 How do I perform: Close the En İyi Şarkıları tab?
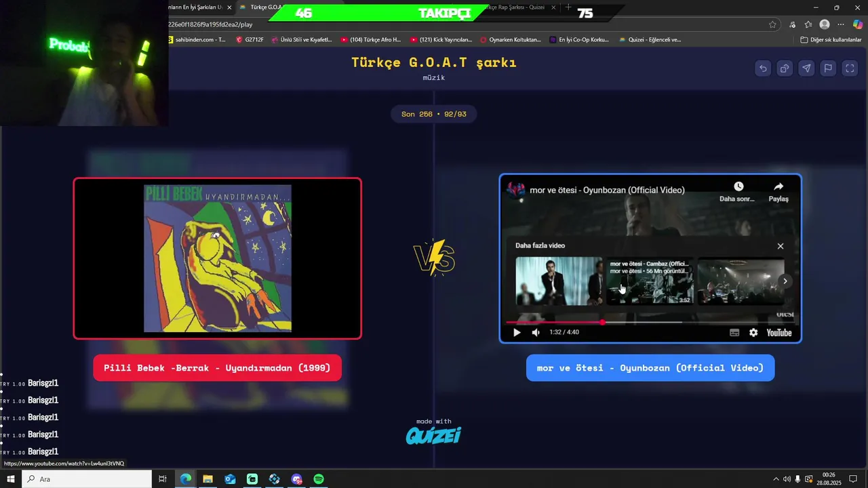[x=229, y=7]
